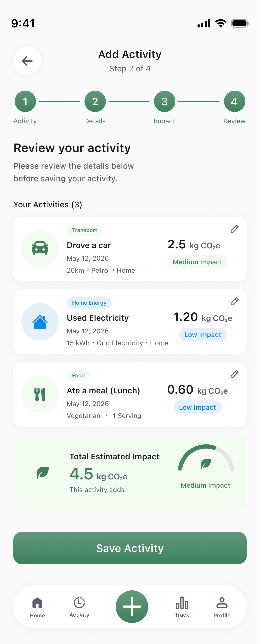Tap the Home Energy category tag
The image size is (260, 644).
click(x=89, y=303)
